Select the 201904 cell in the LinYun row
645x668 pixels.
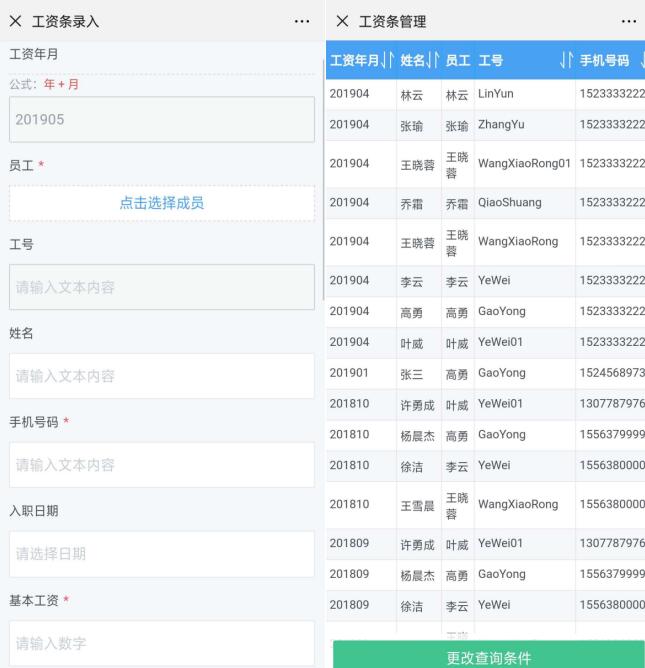click(361, 94)
